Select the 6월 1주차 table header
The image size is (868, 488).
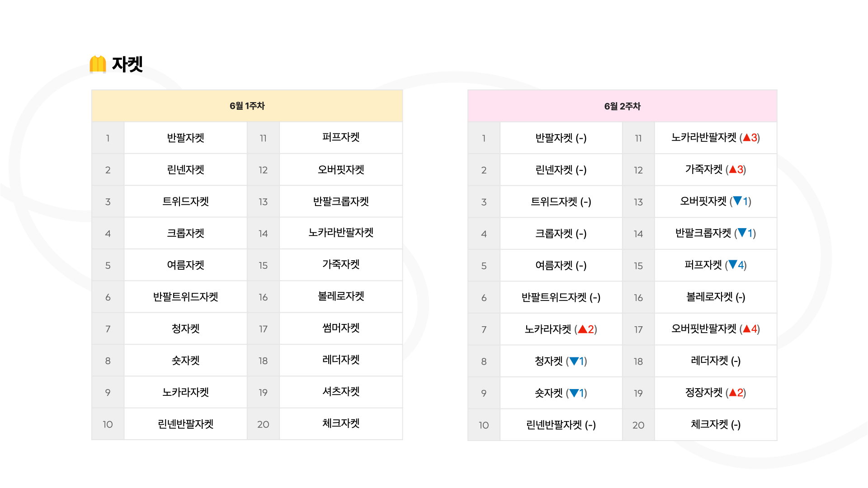point(247,106)
